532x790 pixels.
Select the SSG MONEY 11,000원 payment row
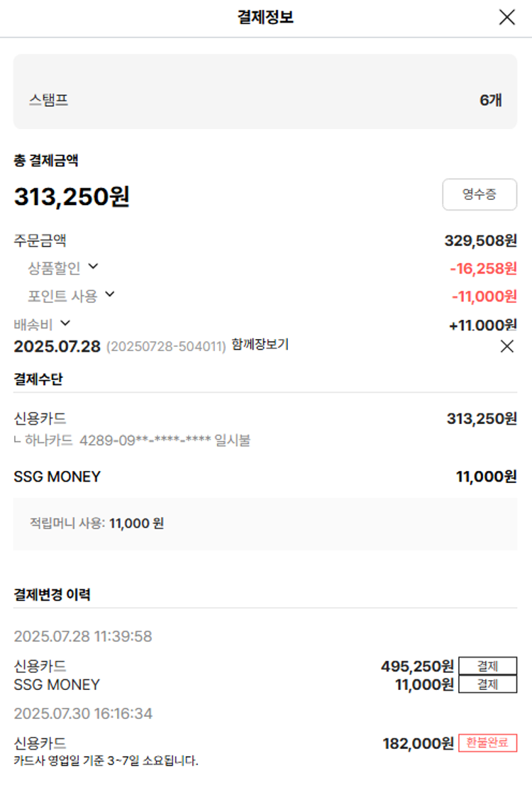coord(265,477)
